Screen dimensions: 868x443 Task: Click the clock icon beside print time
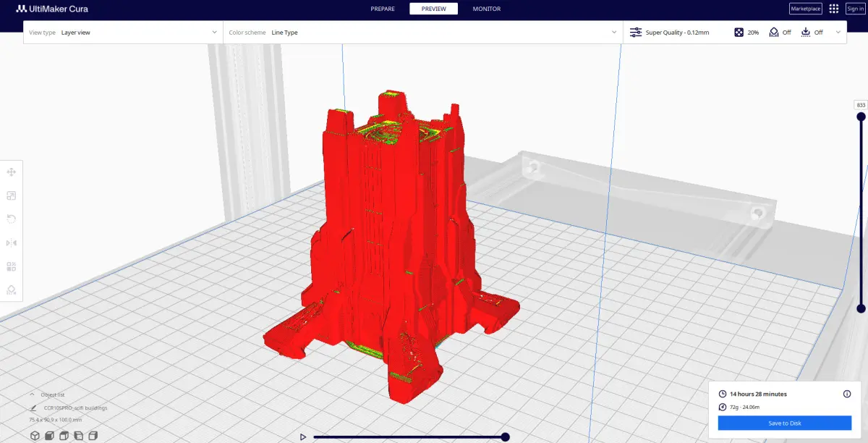point(722,394)
